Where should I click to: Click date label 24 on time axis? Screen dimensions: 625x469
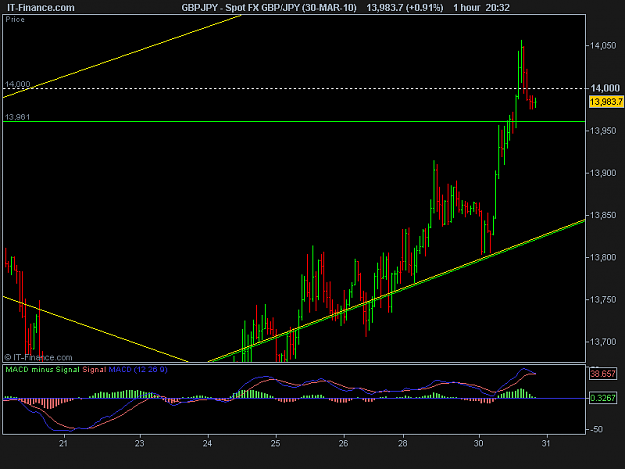[207, 443]
